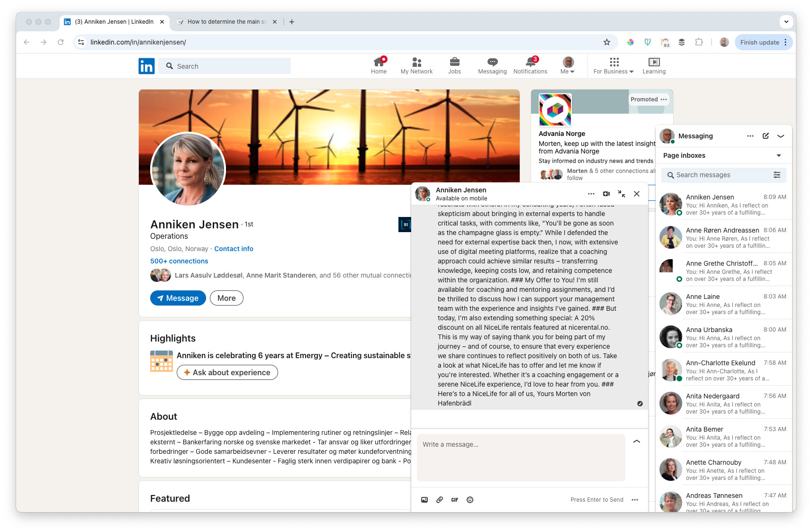Open a new browser tab
Image resolution: width=812 pixels, height=532 pixels.
pyautogui.click(x=292, y=22)
